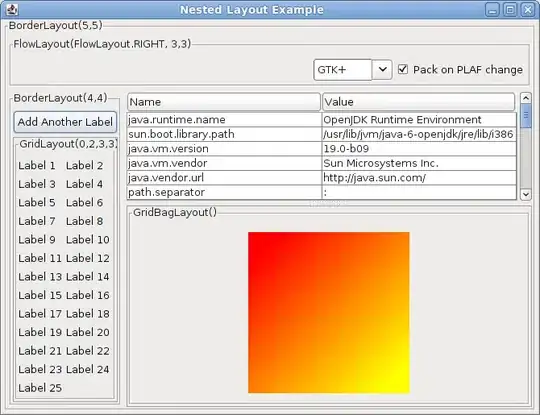Minimize the Nested Layout Example window
The height and width of the screenshot is (415, 540).
point(492,10)
